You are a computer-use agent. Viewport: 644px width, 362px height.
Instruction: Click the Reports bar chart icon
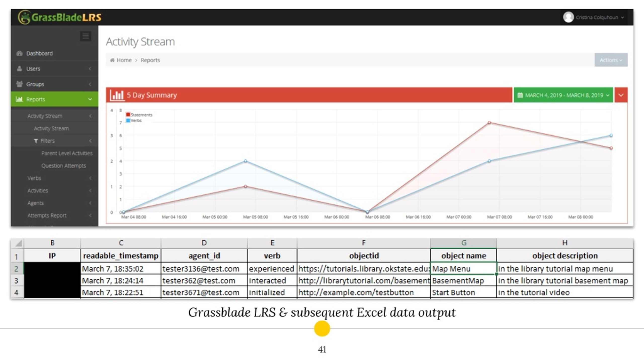(19, 99)
